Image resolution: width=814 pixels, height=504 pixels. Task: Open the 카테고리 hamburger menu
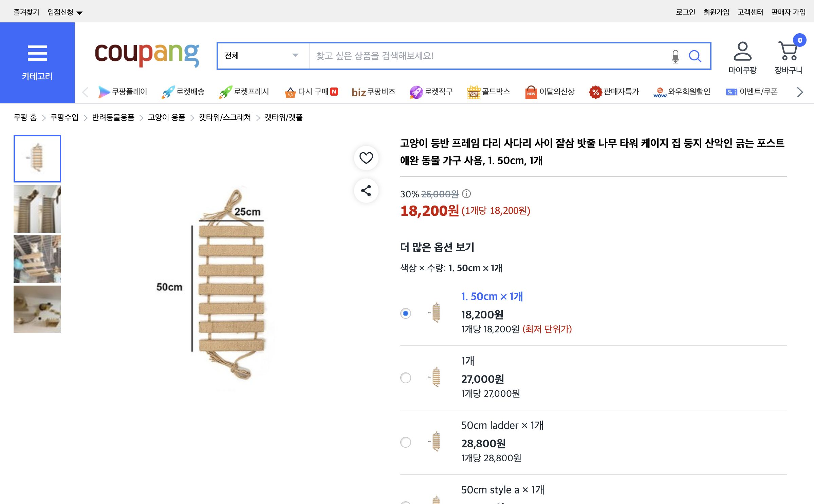click(37, 54)
